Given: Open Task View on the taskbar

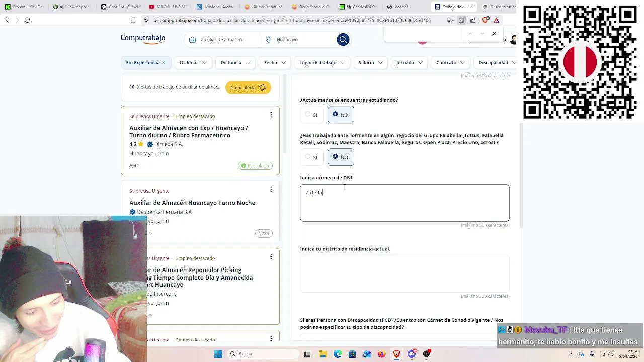Looking at the screenshot, I should click(x=307, y=354).
